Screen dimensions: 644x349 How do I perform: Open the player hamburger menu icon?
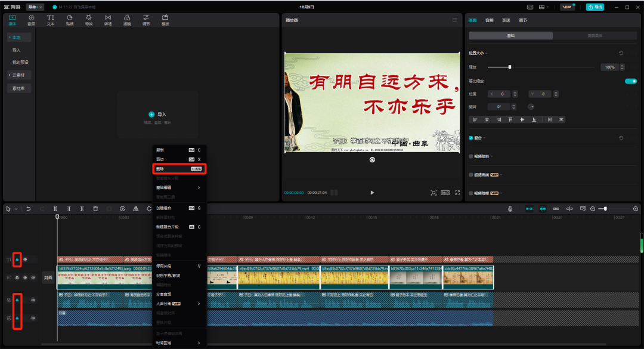(x=454, y=20)
